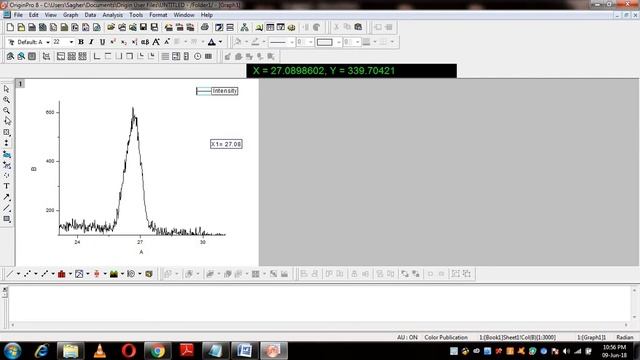Viewport: 640px width, 360px height.
Task: Select the Zoom Out tool
Action: 7,111
